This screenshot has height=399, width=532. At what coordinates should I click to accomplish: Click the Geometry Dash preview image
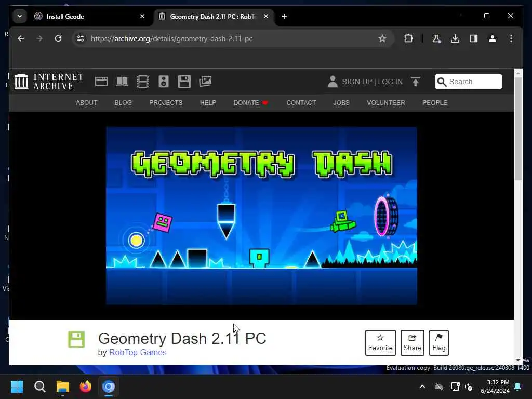pos(262,216)
